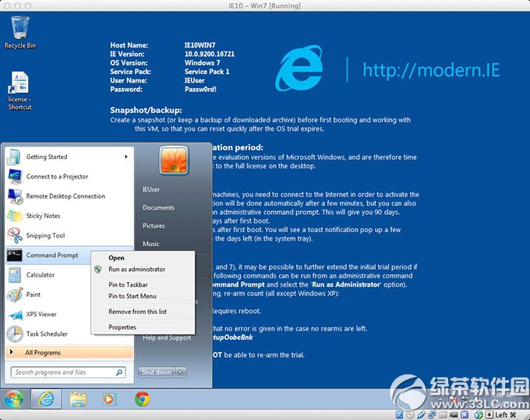
Task: Click the VirtualBox optical disc indicator
Action: [410, 415]
